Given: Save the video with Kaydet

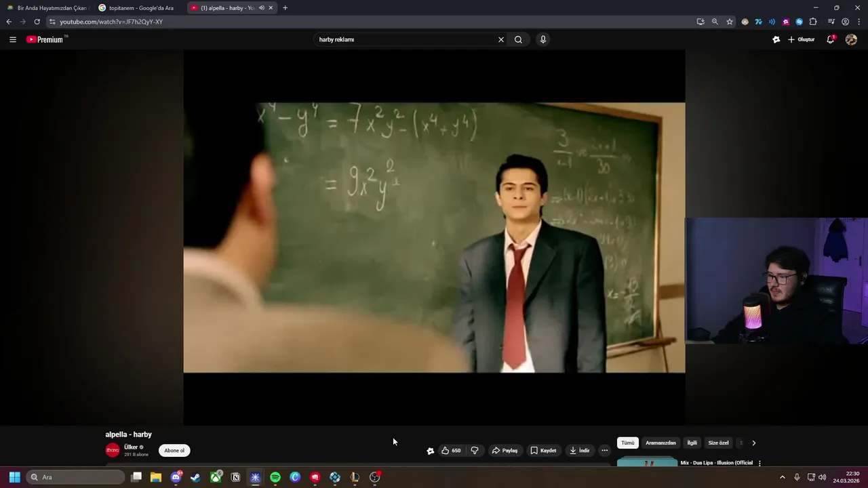Looking at the screenshot, I should tap(543, 451).
